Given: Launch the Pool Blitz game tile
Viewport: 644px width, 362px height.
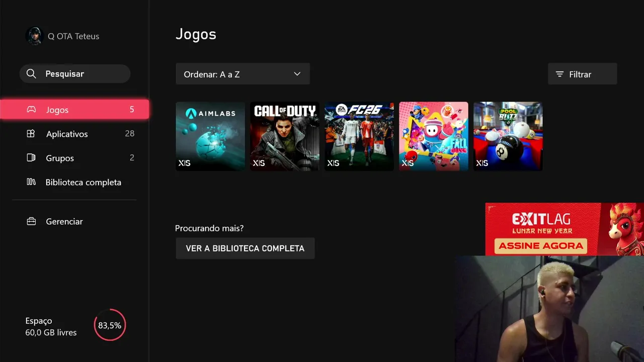Looking at the screenshot, I should tap(508, 136).
